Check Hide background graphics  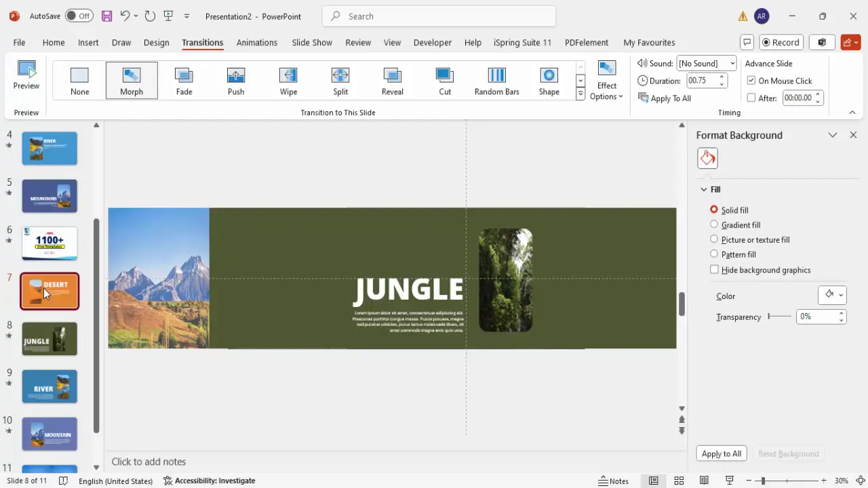[x=714, y=270]
